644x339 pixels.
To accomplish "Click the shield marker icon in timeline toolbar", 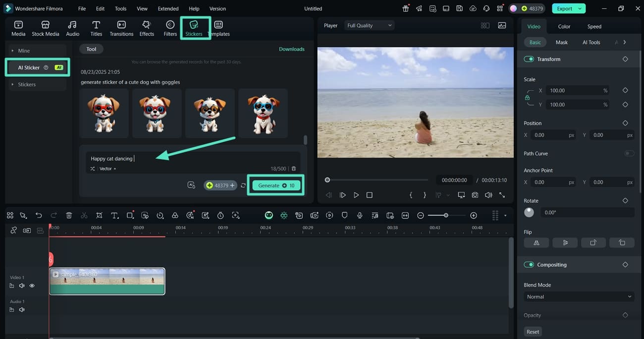I will coord(345,215).
